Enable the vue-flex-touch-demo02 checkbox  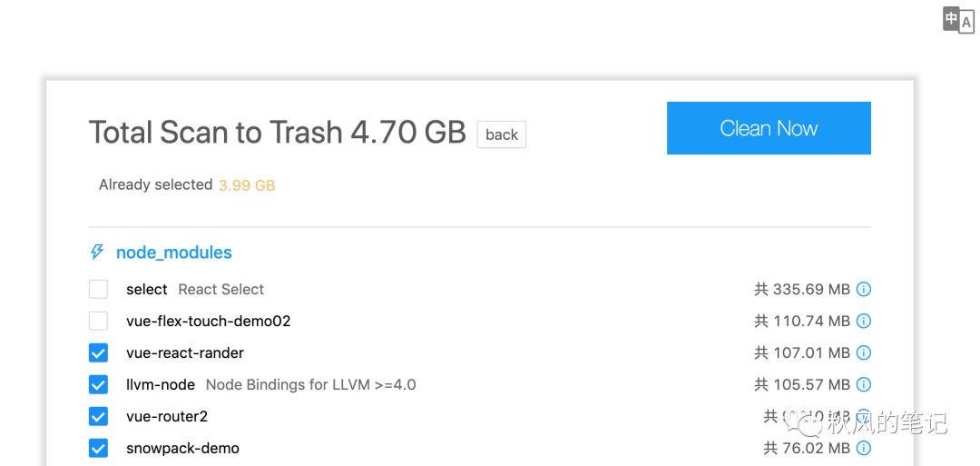tap(98, 321)
